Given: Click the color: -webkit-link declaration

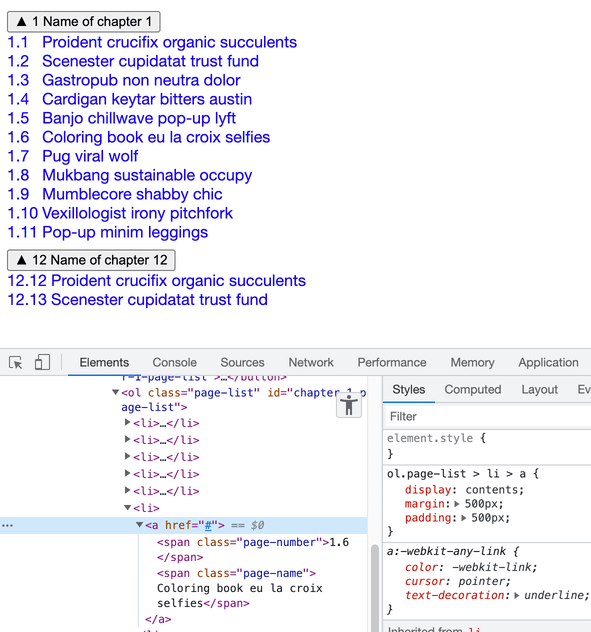Looking at the screenshot, I should 471,568.
